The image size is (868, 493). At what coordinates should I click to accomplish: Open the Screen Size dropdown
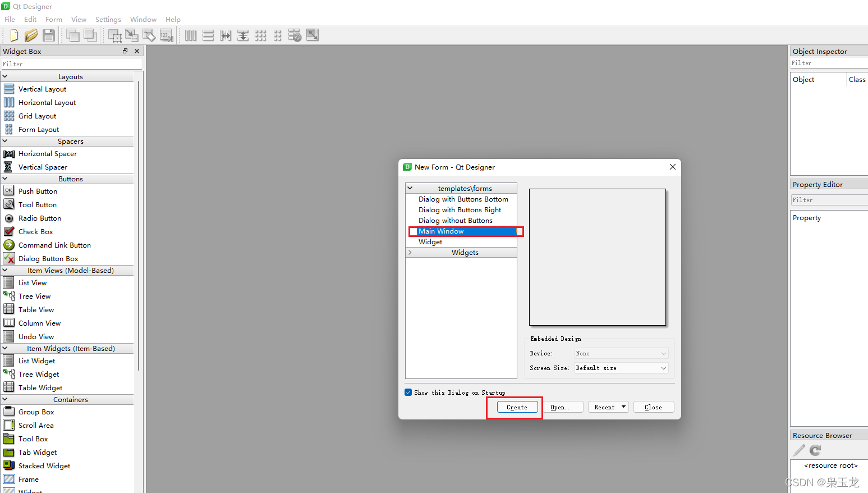[x=621, y=368]
